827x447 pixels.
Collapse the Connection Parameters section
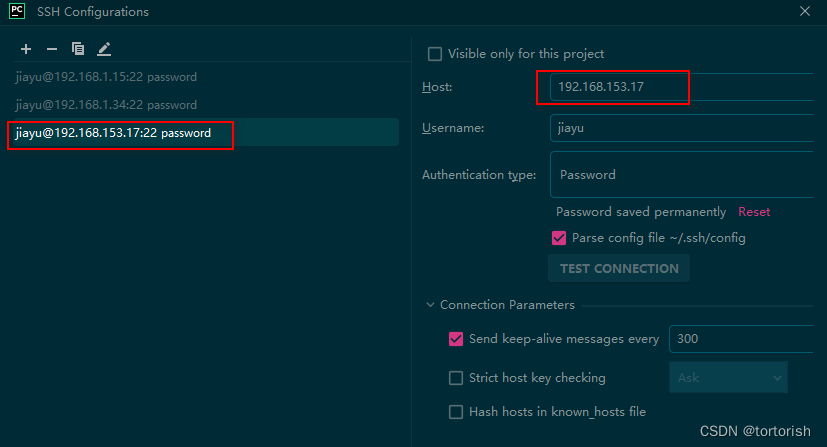coord(430,305)
